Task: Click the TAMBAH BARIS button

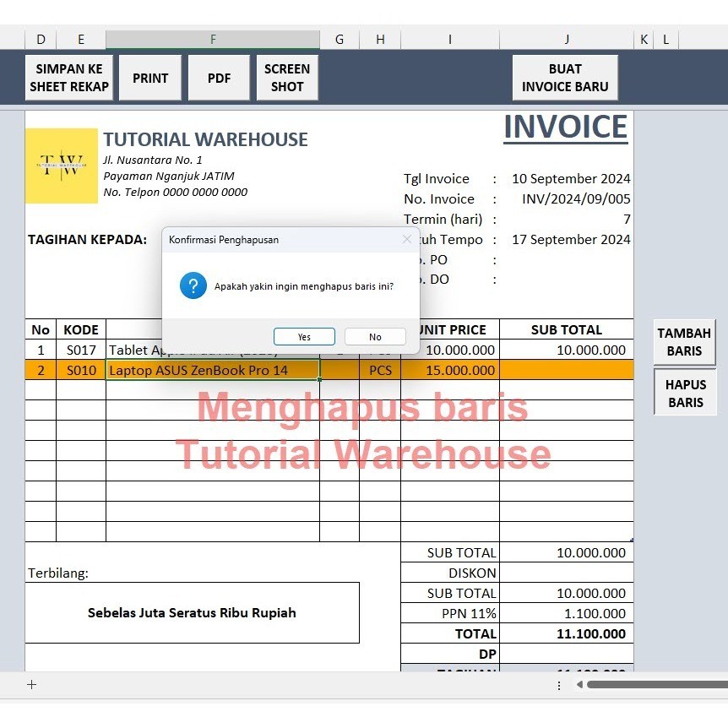Action: [x=684, y=342]
